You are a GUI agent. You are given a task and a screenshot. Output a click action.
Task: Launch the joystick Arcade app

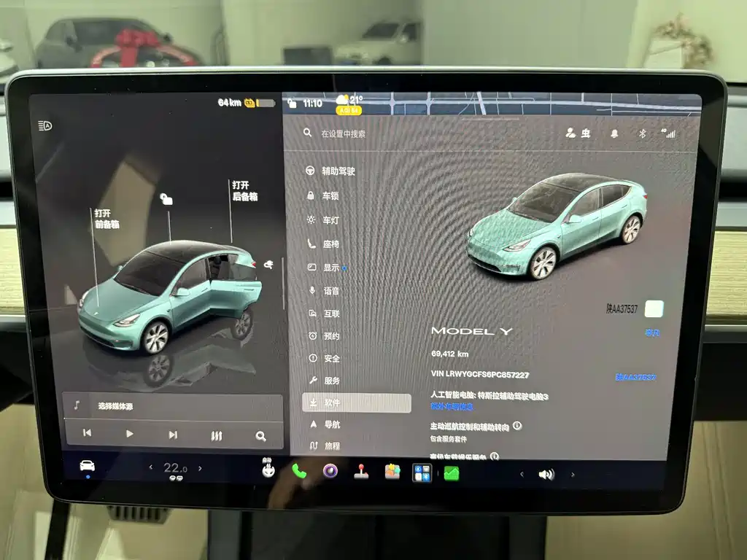click(x=362, y=472)
